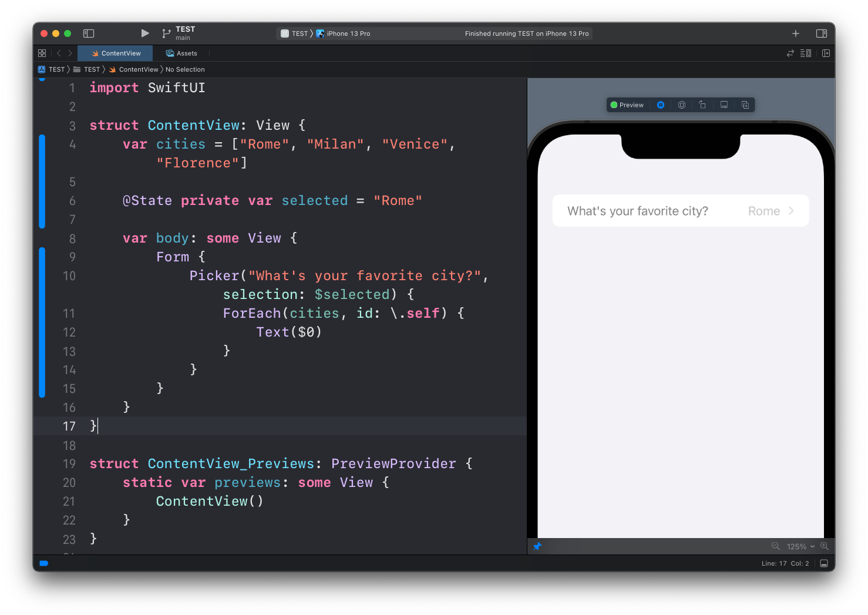Click the branch icon next to main
Viewport: 868px width, 615px height.
[x=166, y=33]
